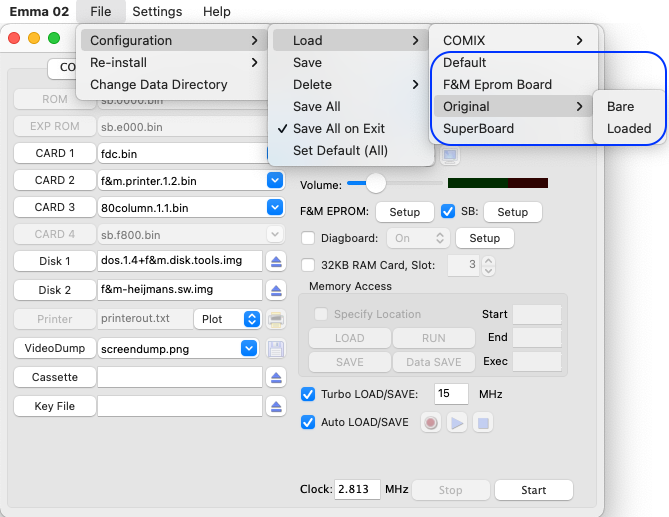Screen dimensions: 669x517
Task: Open F&M EPROM Setup
Action: (x=404, y=212)
